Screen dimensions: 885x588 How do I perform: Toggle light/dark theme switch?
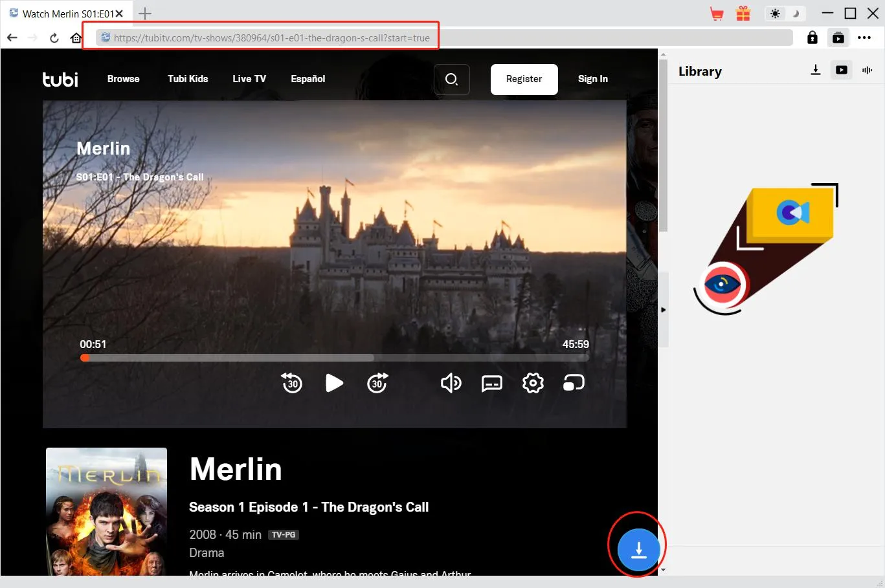click(784, 14)
